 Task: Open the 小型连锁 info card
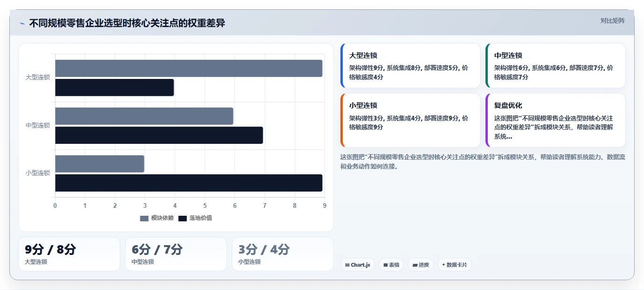click(410, 120)
